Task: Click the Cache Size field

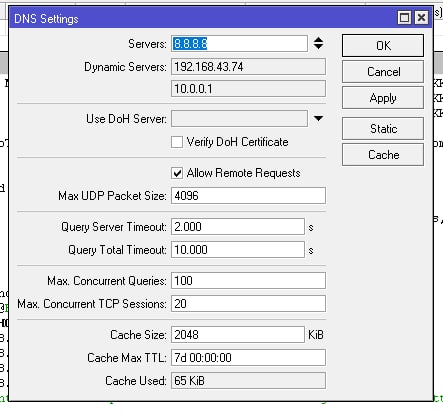Action: (x=238, y=334)
